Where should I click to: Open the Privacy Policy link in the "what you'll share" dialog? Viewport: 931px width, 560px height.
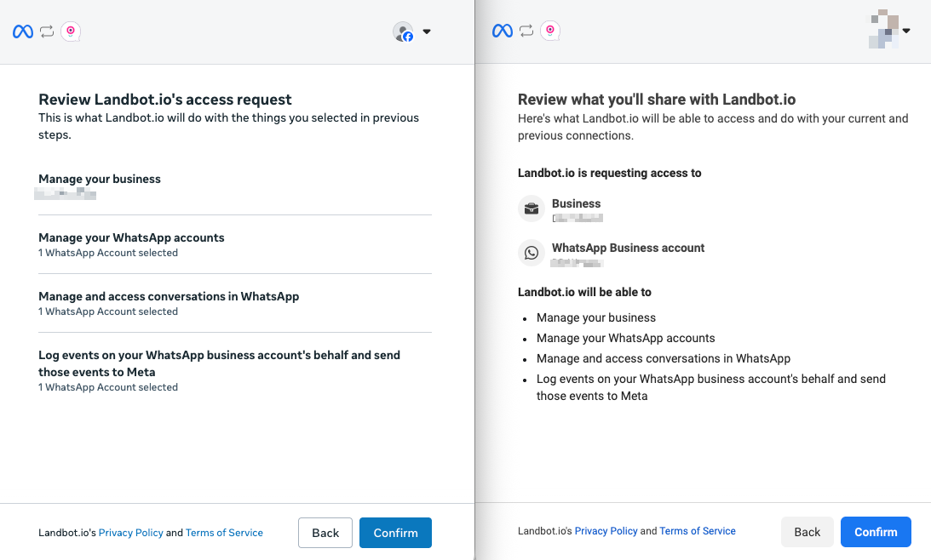click(606, 531)
